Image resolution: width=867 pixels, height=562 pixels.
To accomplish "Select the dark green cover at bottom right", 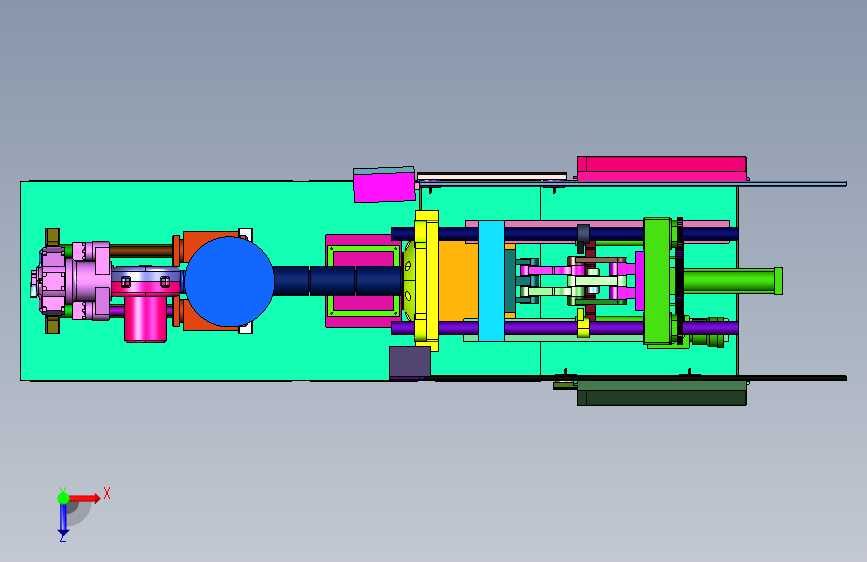I will (661, 393).
